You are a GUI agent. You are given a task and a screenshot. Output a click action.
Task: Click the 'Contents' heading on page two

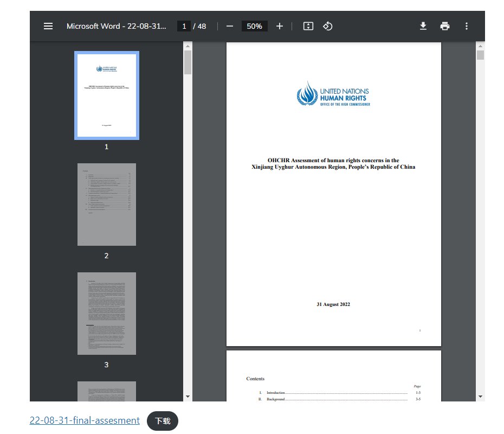click(x=255, y=379)
